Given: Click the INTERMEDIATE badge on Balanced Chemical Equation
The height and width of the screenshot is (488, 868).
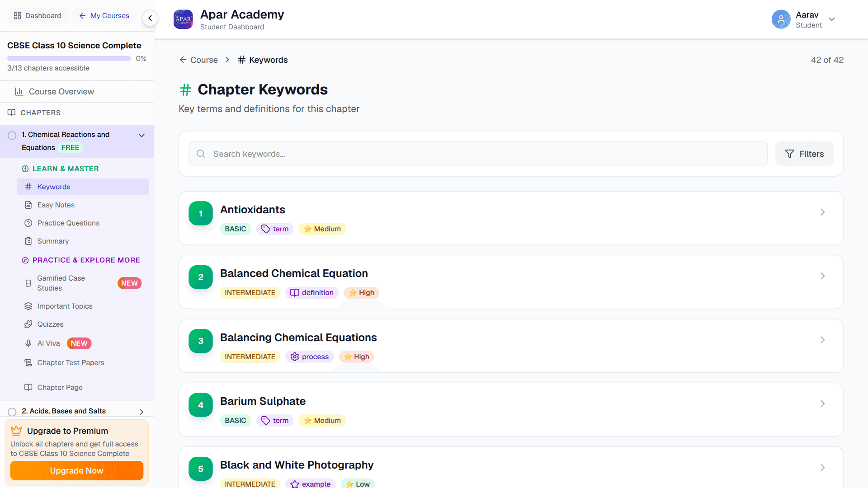Looking at the screenshot, I should point(250,293).
